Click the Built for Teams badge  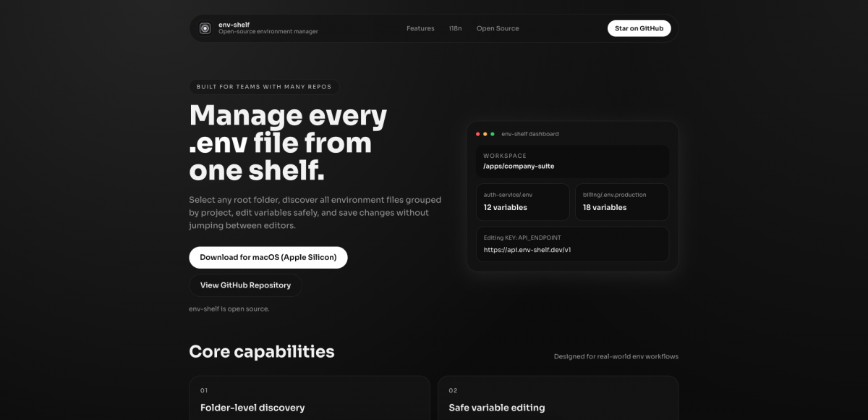(x=264, y=87)
